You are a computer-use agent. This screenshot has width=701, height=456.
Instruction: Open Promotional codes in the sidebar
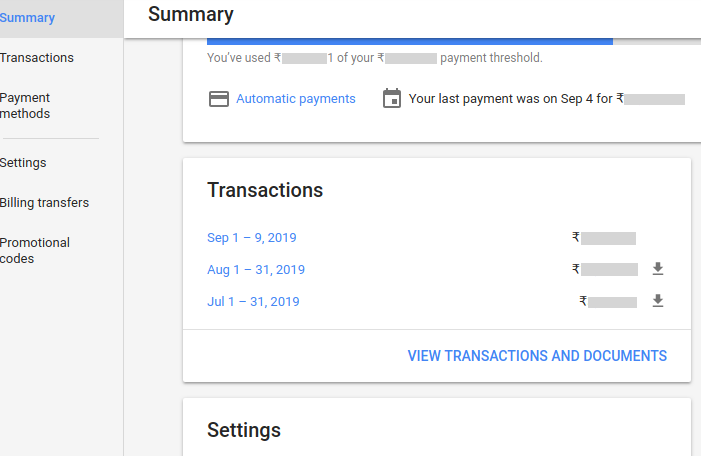pyautogui.click(x=35, y=250)
